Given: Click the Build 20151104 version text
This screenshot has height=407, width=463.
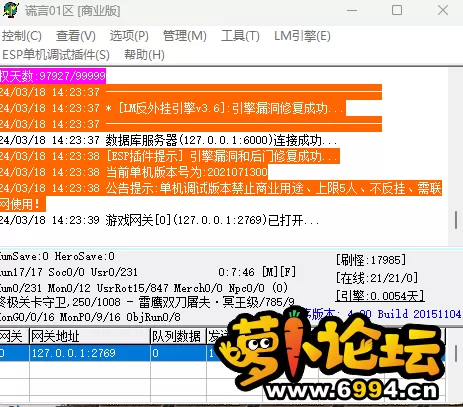Looking at the screenshot, I should (x=419, y=314).
